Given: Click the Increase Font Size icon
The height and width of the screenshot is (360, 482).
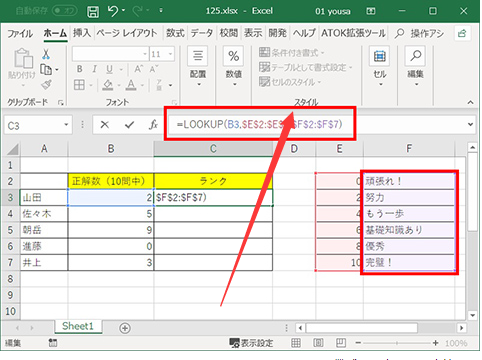Looking at the screenshot, I should point(139,69).
